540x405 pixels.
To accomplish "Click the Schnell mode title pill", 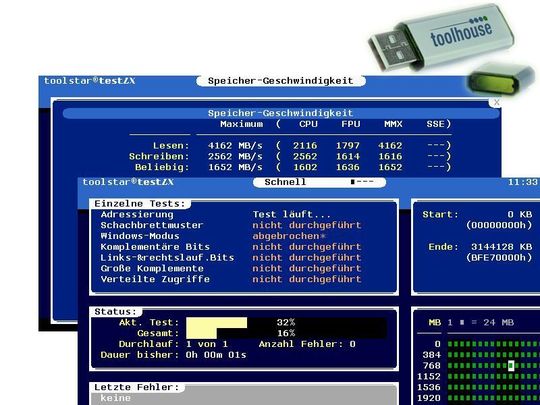I will (x=319, y=182).
